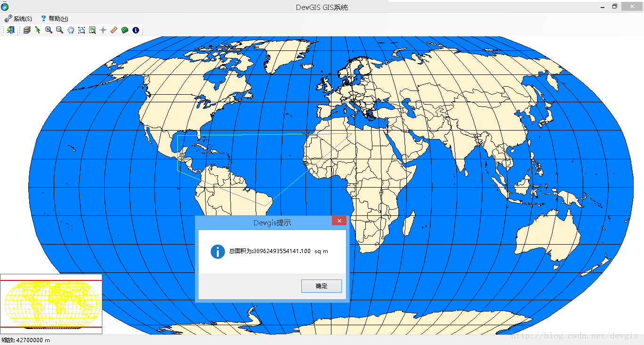Open the 帮助(H) menu

55,19
